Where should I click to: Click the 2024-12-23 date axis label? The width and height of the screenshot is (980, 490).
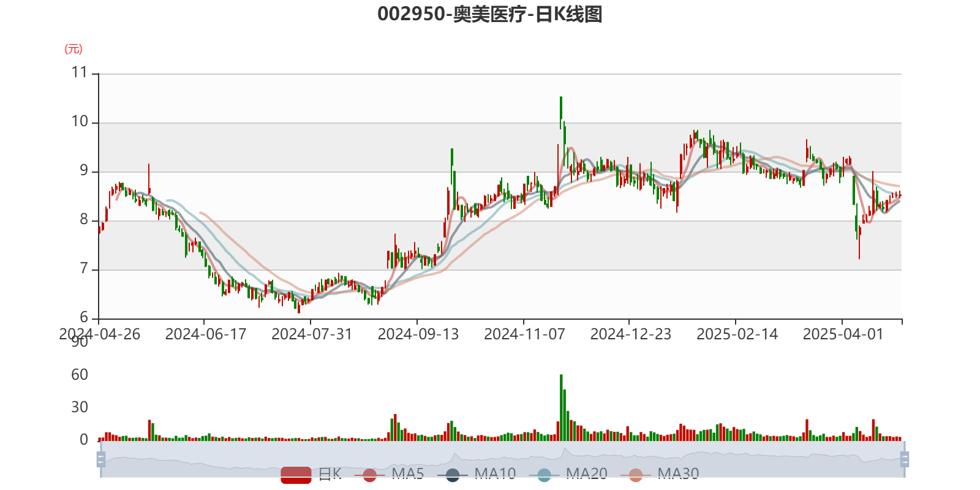[631, 334]
